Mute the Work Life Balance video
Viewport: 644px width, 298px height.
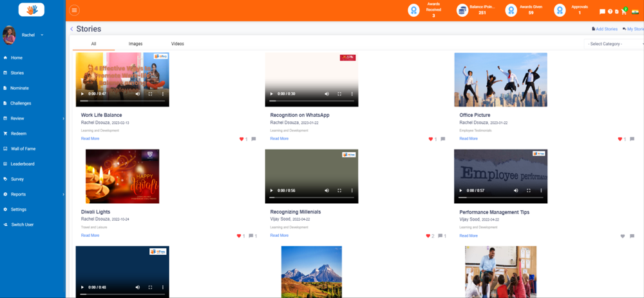click(138, 94)
